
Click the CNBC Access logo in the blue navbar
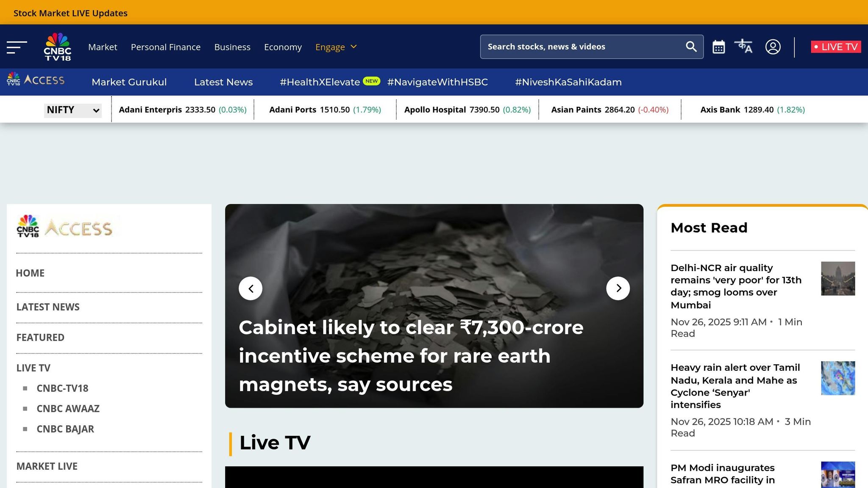pos(36,80)
